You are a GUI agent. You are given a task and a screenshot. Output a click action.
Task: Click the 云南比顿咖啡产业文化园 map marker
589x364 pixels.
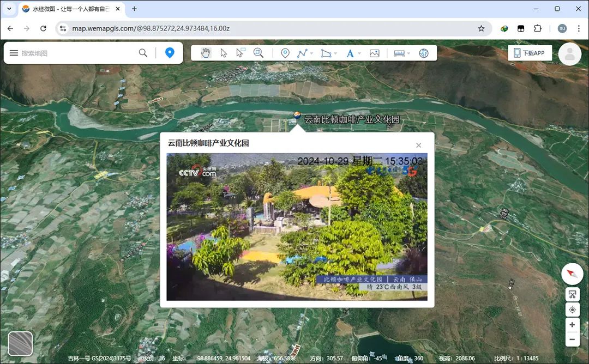click(297, 115)
